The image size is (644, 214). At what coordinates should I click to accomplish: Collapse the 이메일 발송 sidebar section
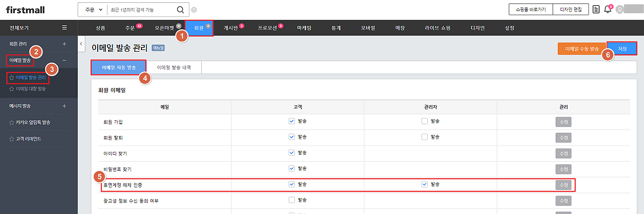point(64,60)
